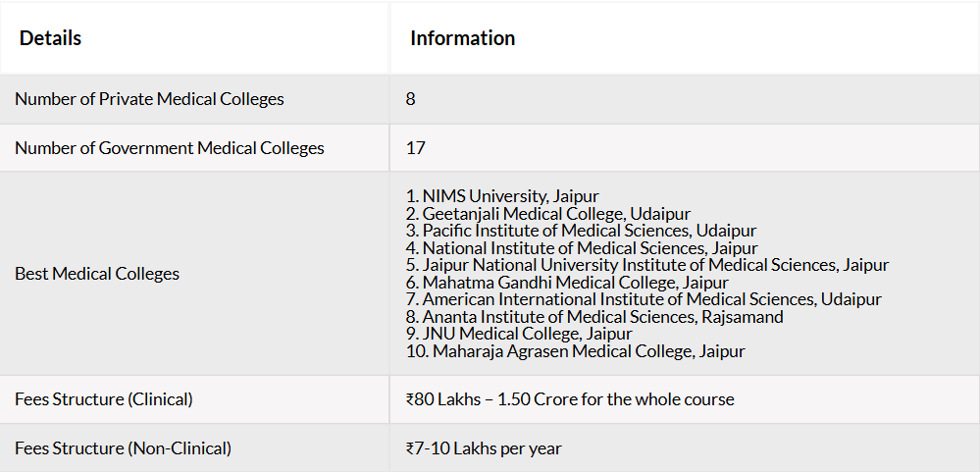This screenshot has width=980, height=473.
Task: Click the Fees Structure (Clinical) label
Action: [x=104, y=399]
